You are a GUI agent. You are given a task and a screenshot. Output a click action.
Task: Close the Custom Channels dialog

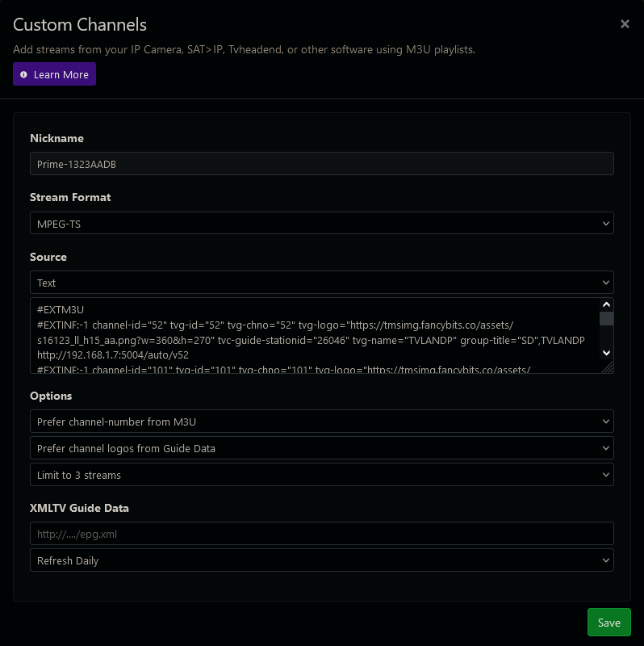(x=625, y=24)
